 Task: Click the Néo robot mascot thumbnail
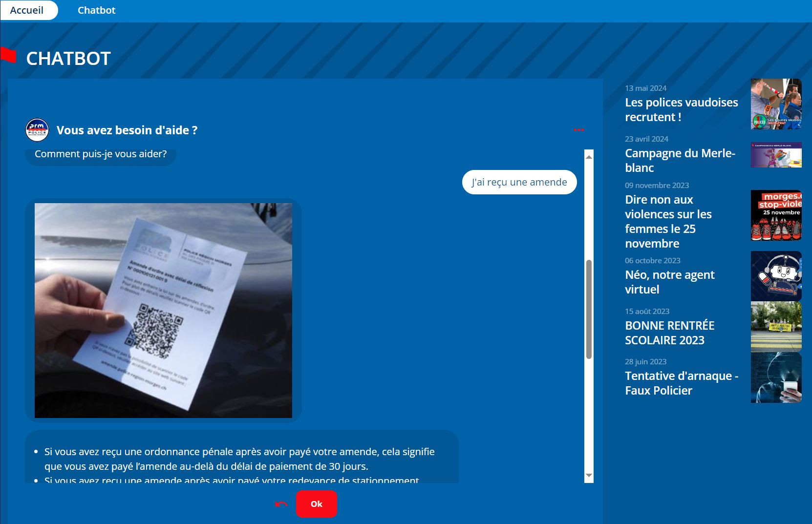[776, 275]
